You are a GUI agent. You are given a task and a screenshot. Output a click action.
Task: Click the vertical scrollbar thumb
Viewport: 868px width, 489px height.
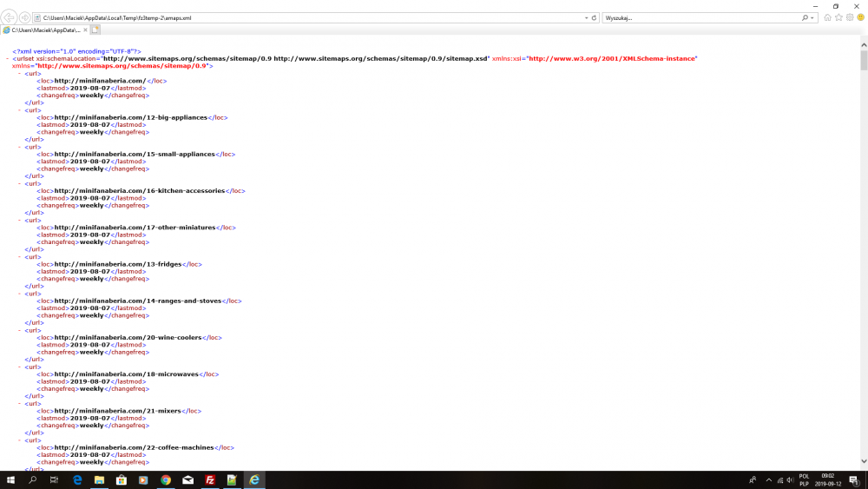(x=864, y=60)
